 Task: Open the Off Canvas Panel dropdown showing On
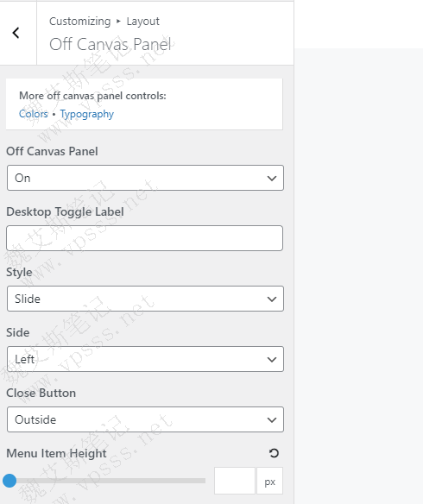(145, 178)
